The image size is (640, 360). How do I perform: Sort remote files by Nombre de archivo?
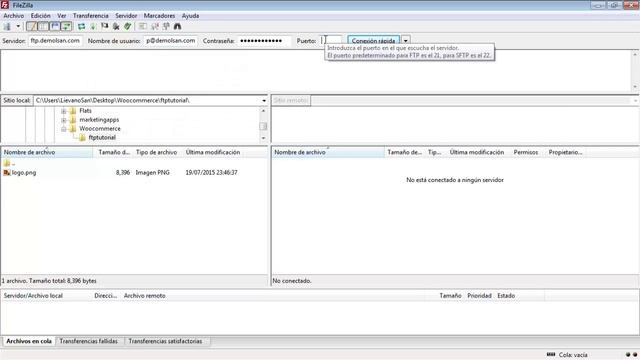pyautogui.click(x=329, y=152)
